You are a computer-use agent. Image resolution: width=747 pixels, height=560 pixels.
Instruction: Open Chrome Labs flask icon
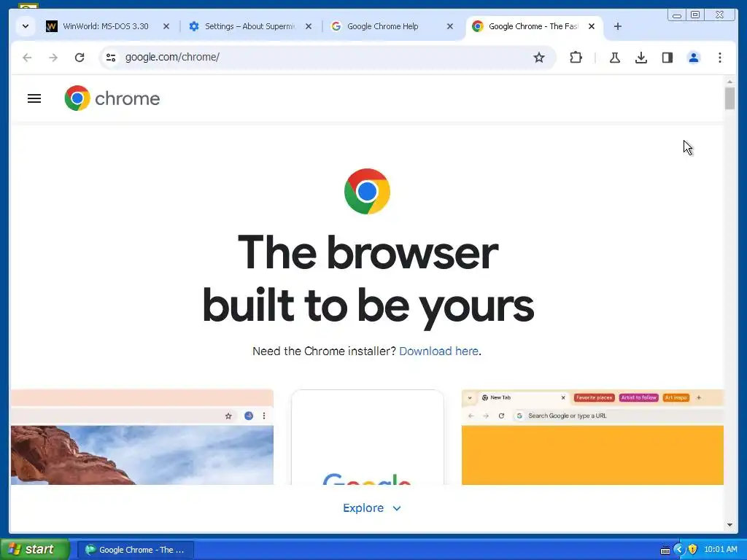coord(615,58)
